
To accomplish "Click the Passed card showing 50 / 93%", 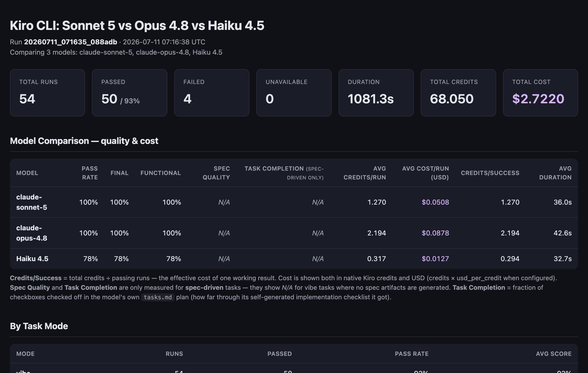I will point(130,93).
